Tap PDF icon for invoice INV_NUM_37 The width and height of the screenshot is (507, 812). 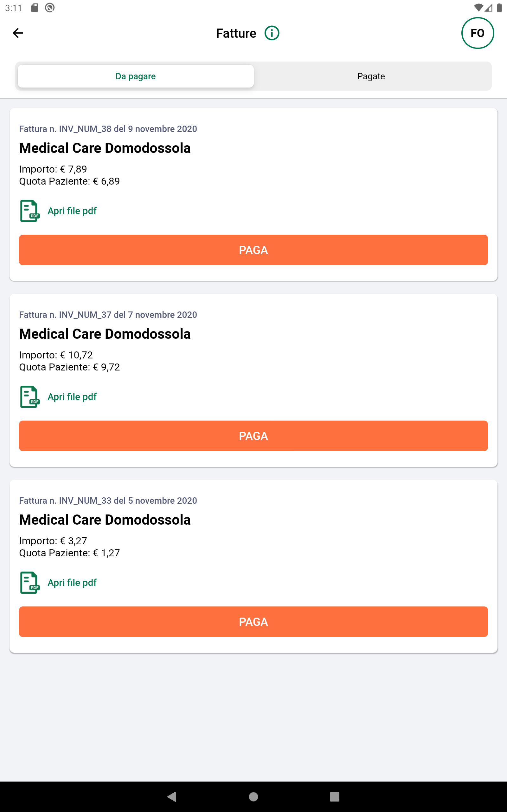click(x=30, y=396)
